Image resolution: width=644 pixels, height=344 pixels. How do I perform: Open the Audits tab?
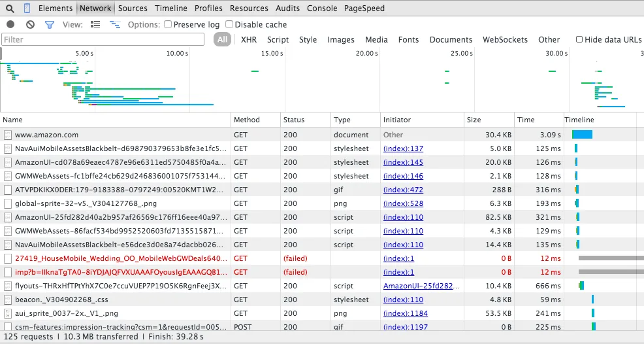tap(287, 9)
